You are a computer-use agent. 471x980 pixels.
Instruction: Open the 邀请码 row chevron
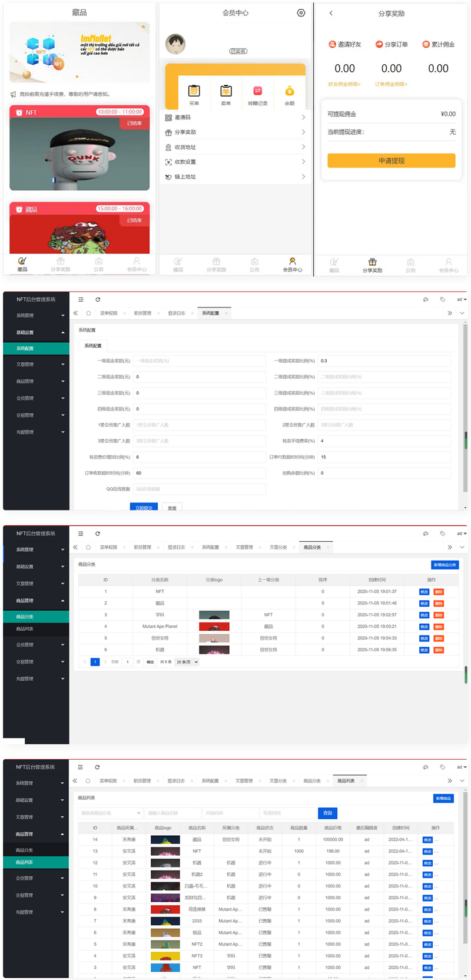pyautogui.click(x=303, y=117)
